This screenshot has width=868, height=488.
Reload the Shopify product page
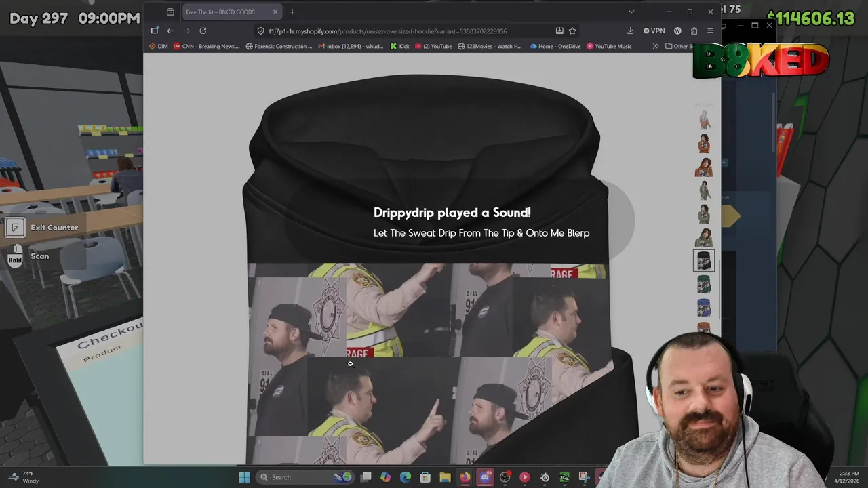pyautogui.click(x=203, y=30)
